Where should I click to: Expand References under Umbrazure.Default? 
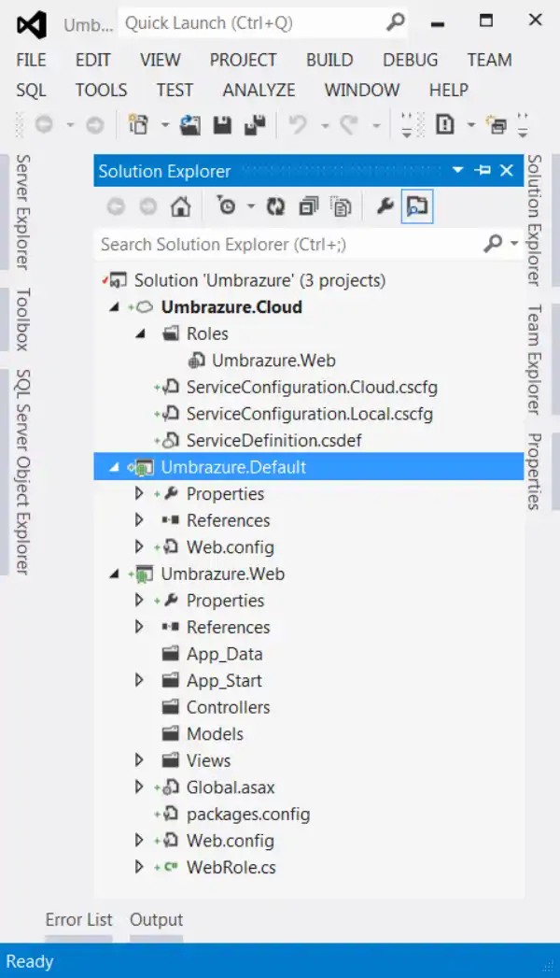[139, 520]
